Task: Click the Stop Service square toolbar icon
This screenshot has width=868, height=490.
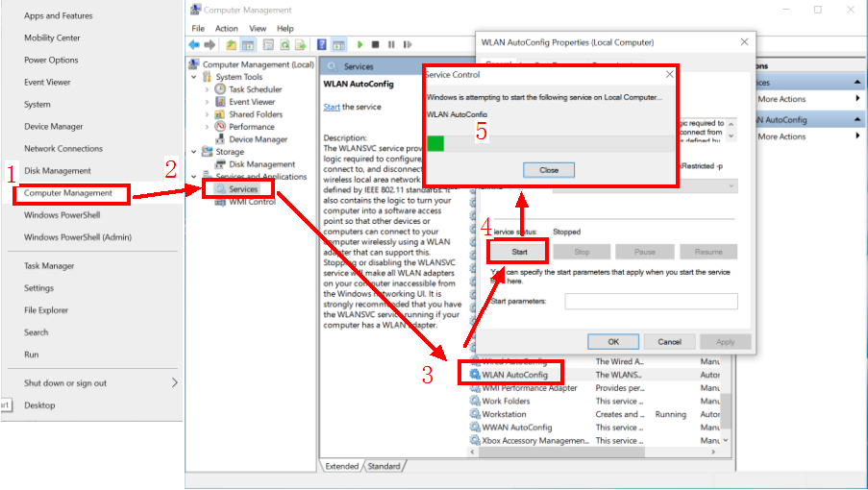Action: 376,45
